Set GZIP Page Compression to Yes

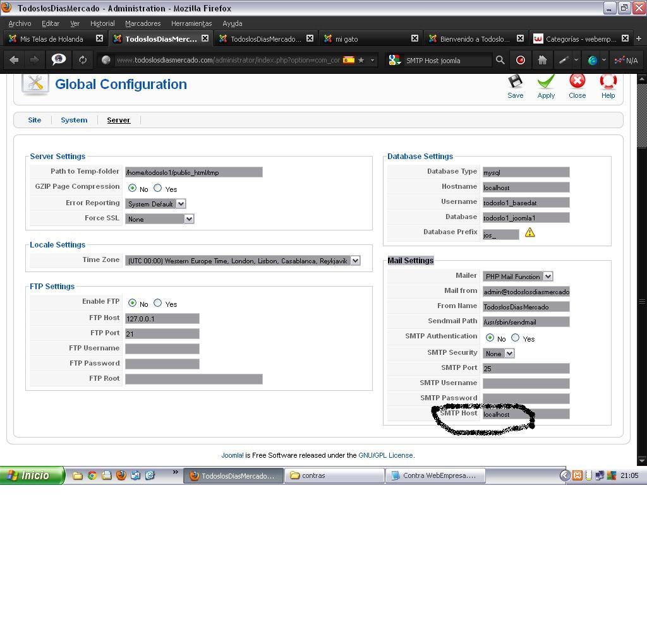pos(157,188)
